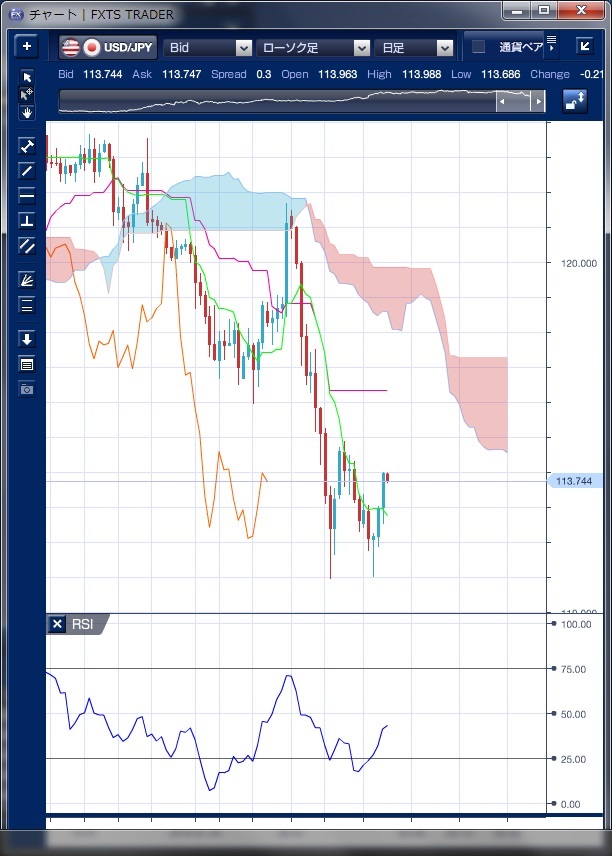Open the Bid price type dropdown
The height and width of the screenshot is (856, 612).
pyautogui.click(x=208, y=47)
